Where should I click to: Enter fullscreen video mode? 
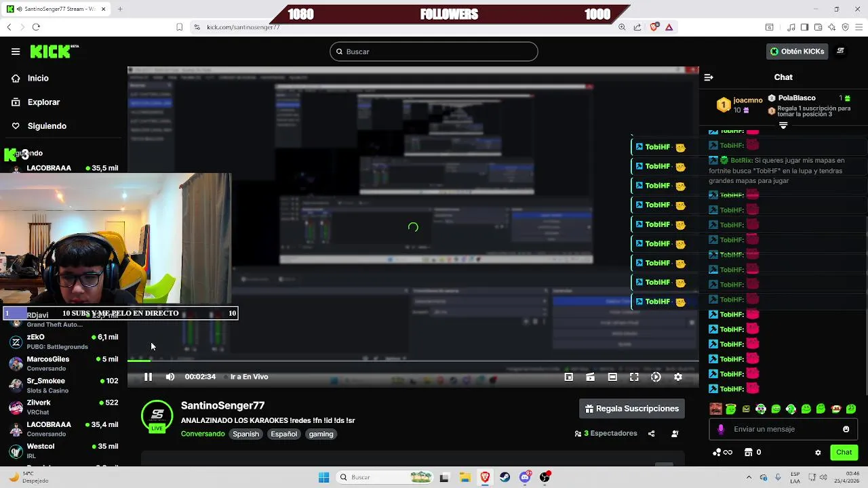[x=634, y=377]
